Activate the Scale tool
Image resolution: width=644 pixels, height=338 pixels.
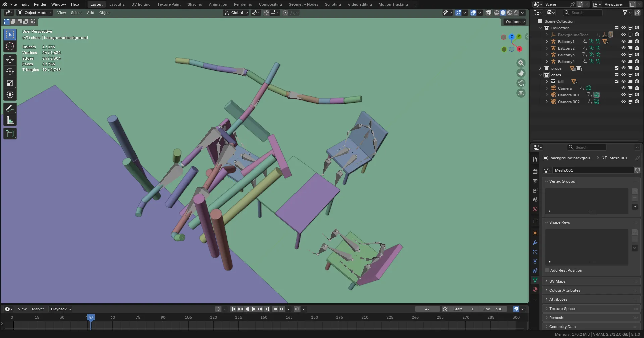coord(10,83)
